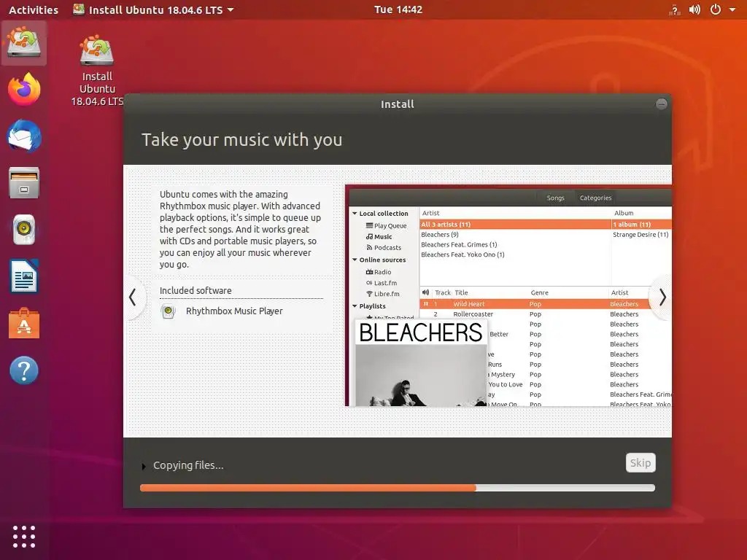
Task: Launch Thunderbird Mail from the dock
Action: [x=24, y=136]
